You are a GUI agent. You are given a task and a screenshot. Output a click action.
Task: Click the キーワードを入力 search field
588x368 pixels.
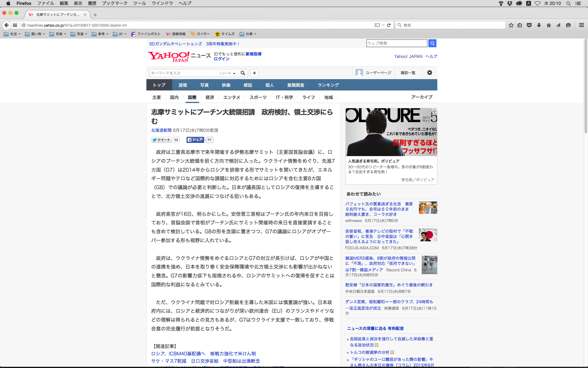tap(184, 73)
